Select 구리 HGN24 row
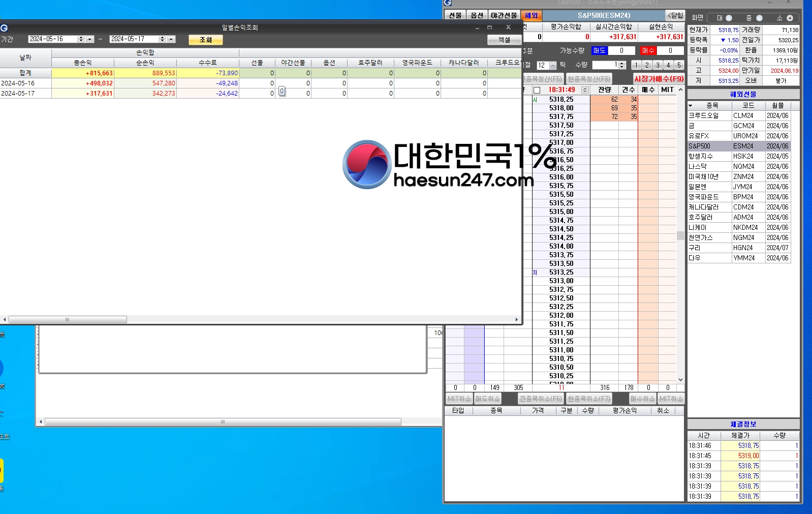This screenshot has height=514, width=812. click(x=739, y=248)
